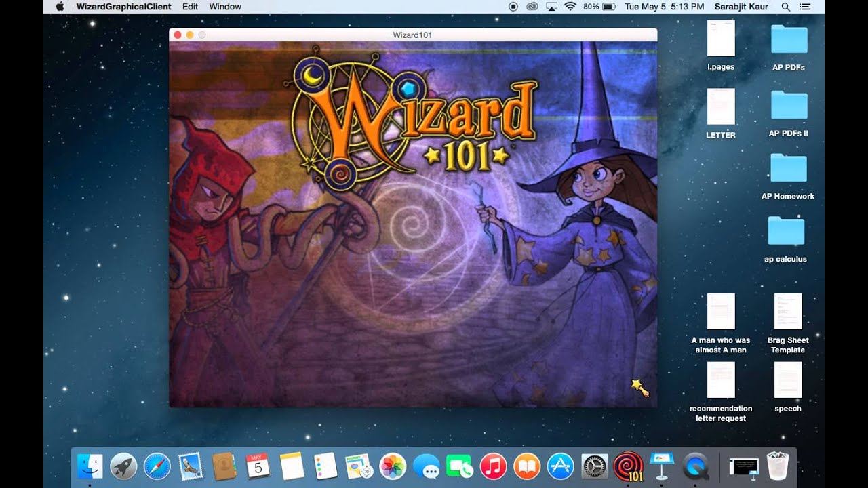Open Notes app in the dock
The width and height of the screenshot is (868, 488).
[x=292, y=466]
